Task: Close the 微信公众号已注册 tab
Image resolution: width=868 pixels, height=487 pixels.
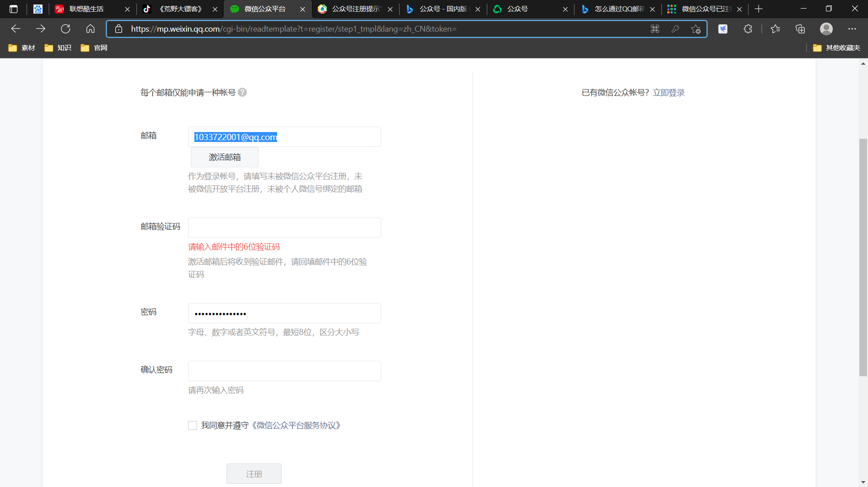Action: (x=740, y=9)
